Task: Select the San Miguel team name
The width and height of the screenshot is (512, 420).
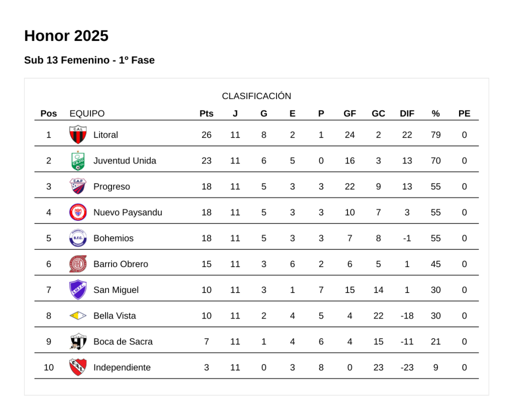Action: point(115,290)
